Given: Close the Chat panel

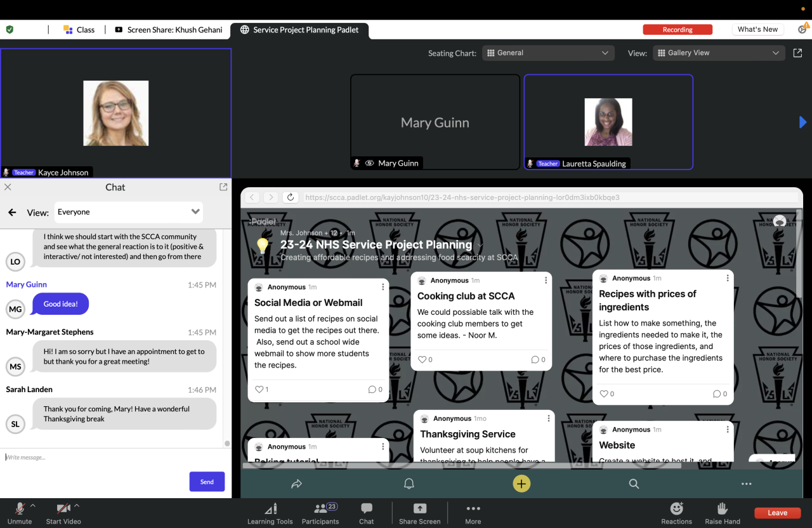Looking at the screenshot, I should [8, 187].
